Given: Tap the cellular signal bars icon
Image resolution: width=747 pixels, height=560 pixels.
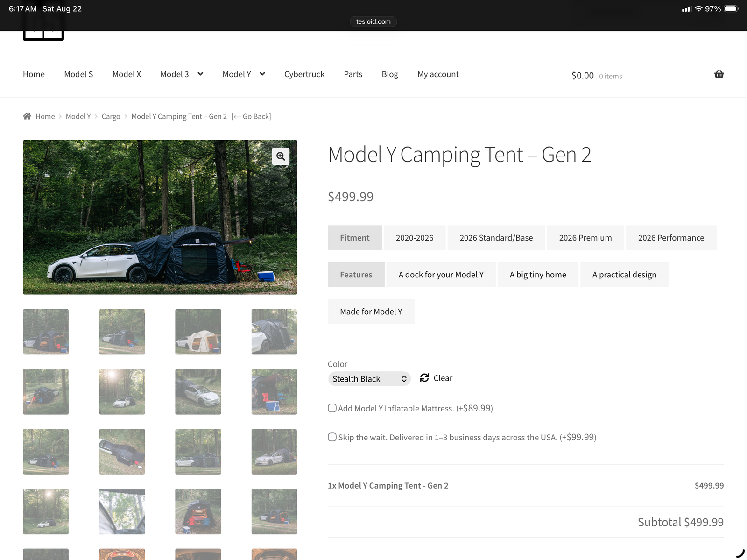Looking at the screenshot, I should [686, 9].
